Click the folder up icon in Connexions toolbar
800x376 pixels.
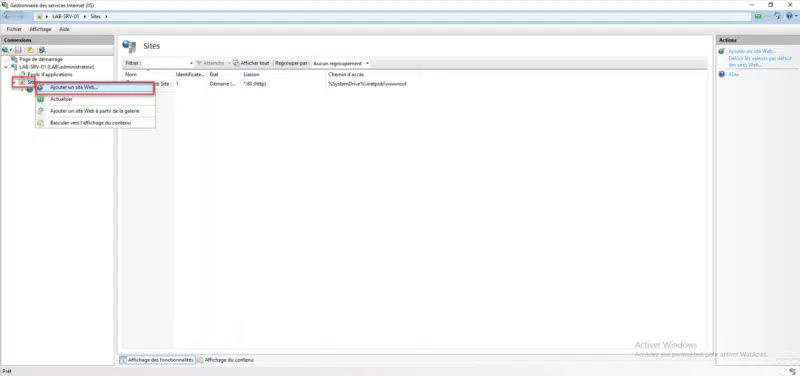pos(30,50)
